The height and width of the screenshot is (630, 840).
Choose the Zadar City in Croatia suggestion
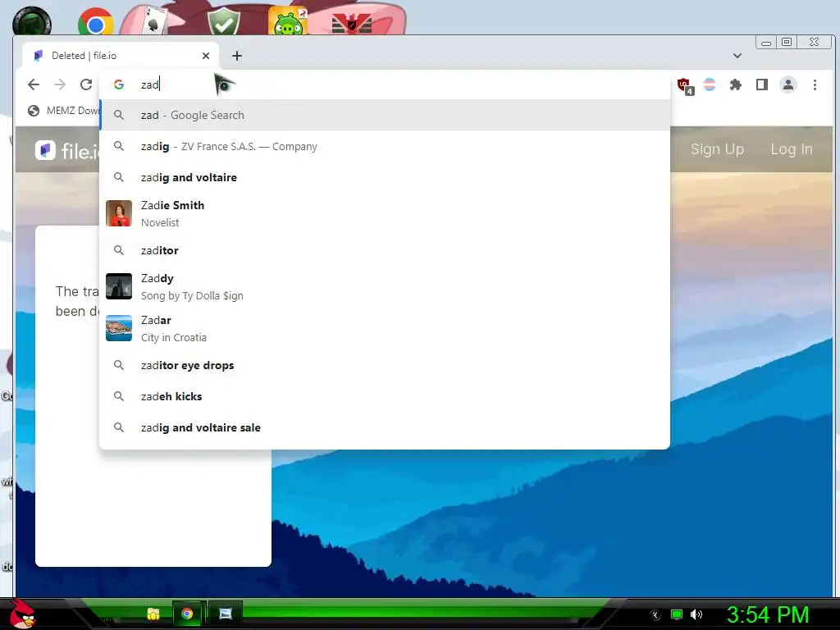point(385,328)
